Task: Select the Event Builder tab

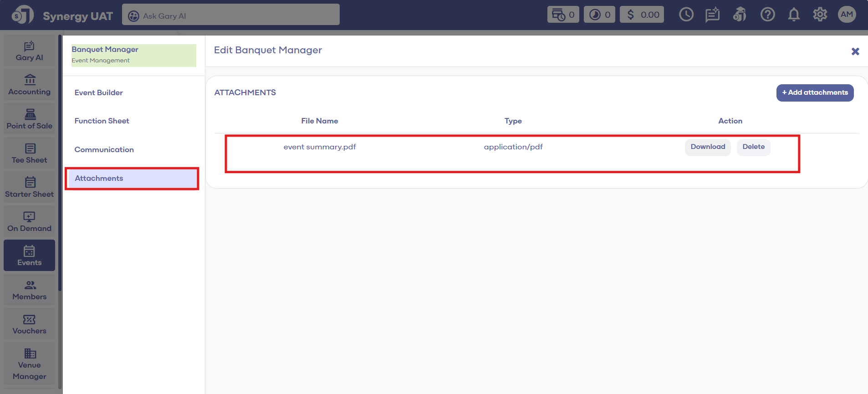Action: pos(99,92)
